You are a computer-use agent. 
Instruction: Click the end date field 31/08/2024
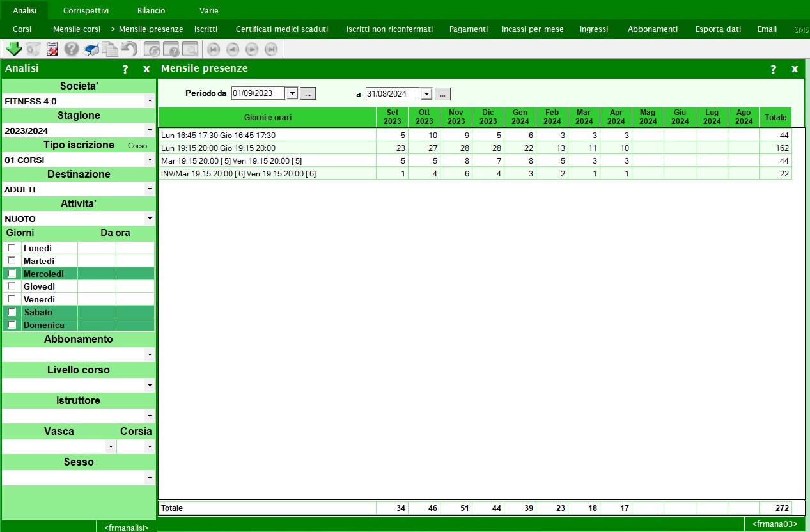[x=393, y=93]
